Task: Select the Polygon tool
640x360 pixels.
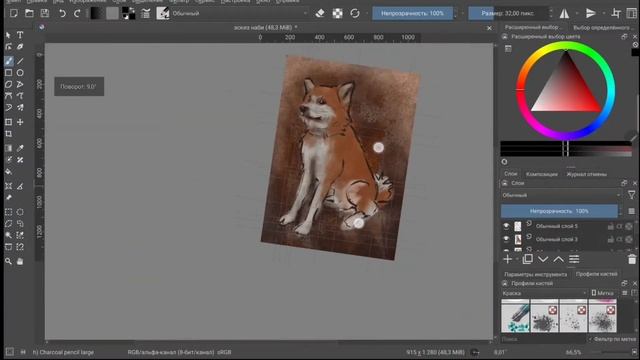Action: point(8,84)
